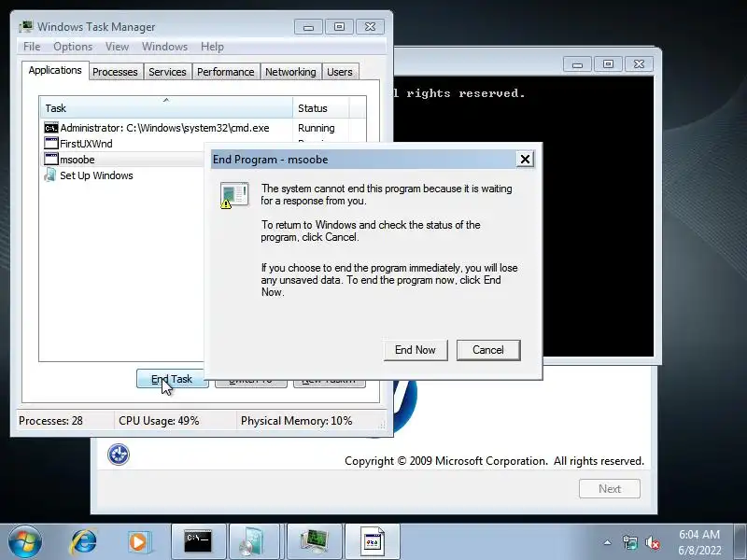Open the Windows menu

pos(164,47)
